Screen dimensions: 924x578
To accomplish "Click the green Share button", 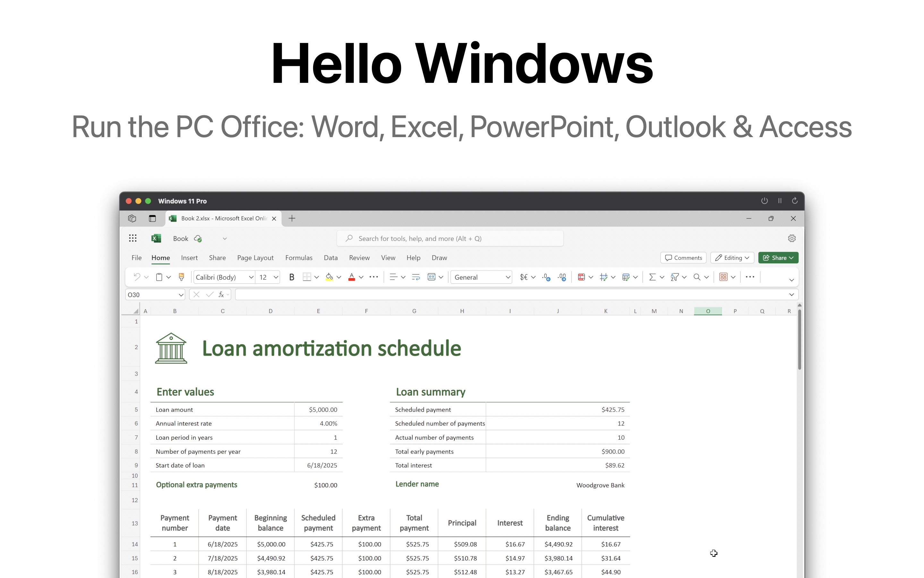I will point(778,258).
